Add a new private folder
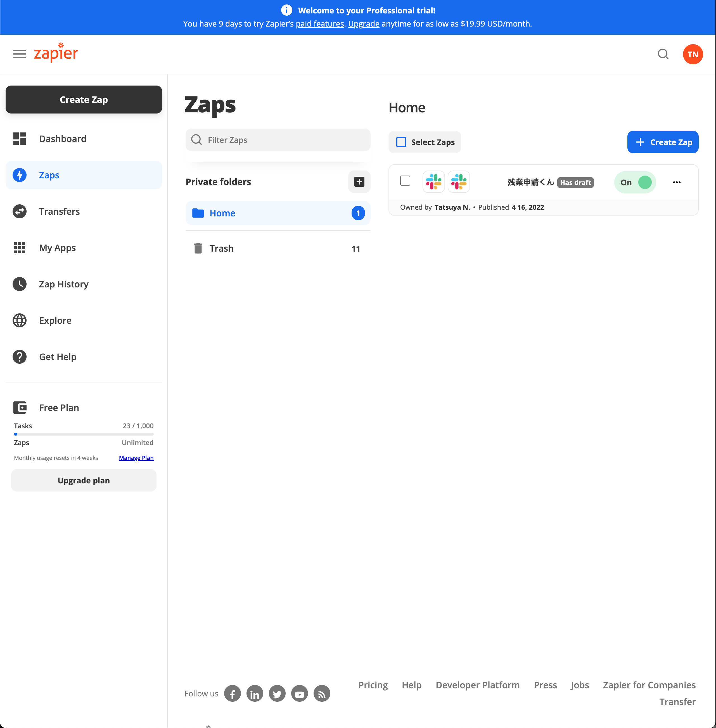 359,182
